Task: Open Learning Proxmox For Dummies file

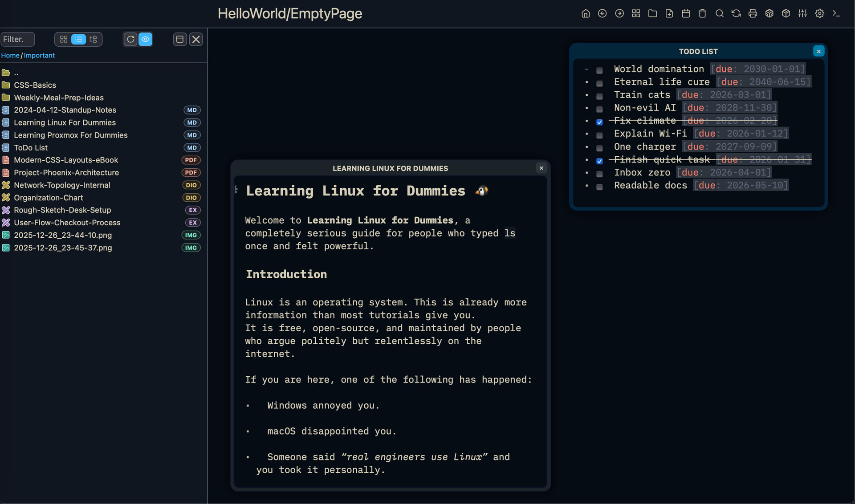Action: (70, 135)
